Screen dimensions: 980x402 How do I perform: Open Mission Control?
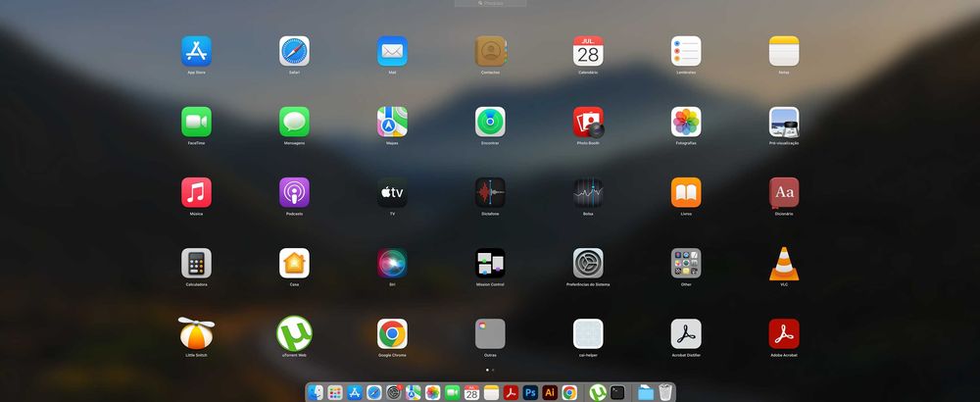pyautogui.click(x=491, y=263)
